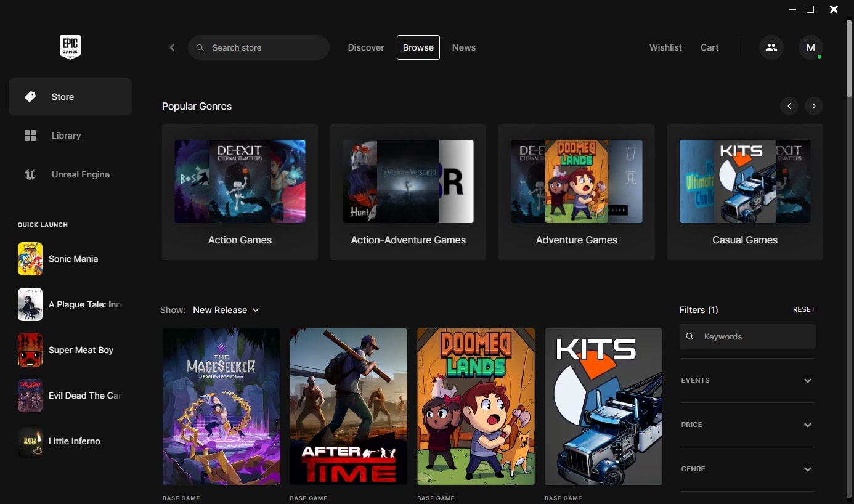Open the Show: New Release sort dropdown

(226, 310)
